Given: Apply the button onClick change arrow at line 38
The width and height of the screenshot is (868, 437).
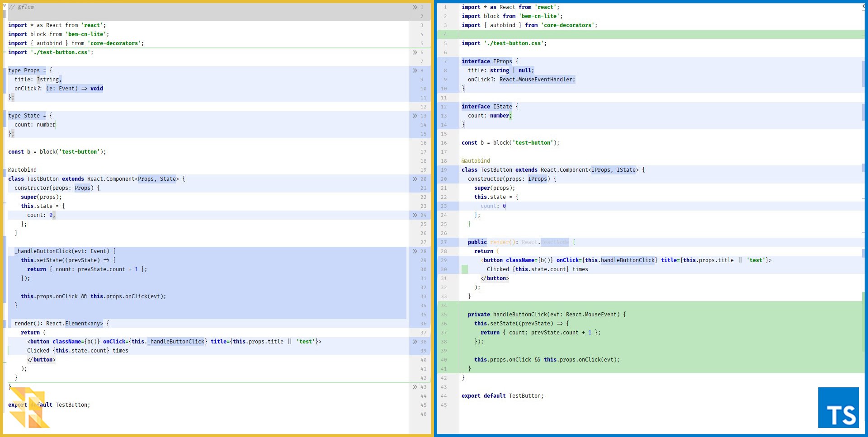Looking at the screenshot, I should tap(415, 342).
